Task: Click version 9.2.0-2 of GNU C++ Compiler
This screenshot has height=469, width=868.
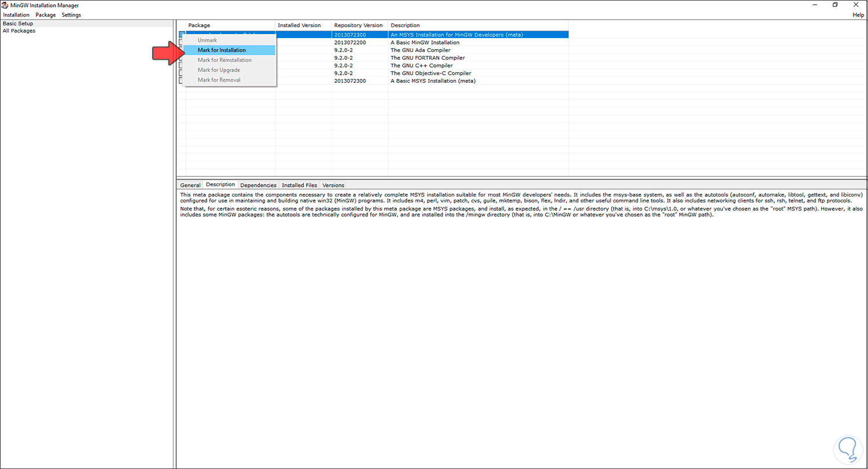Action: click(x=343, y=65)
